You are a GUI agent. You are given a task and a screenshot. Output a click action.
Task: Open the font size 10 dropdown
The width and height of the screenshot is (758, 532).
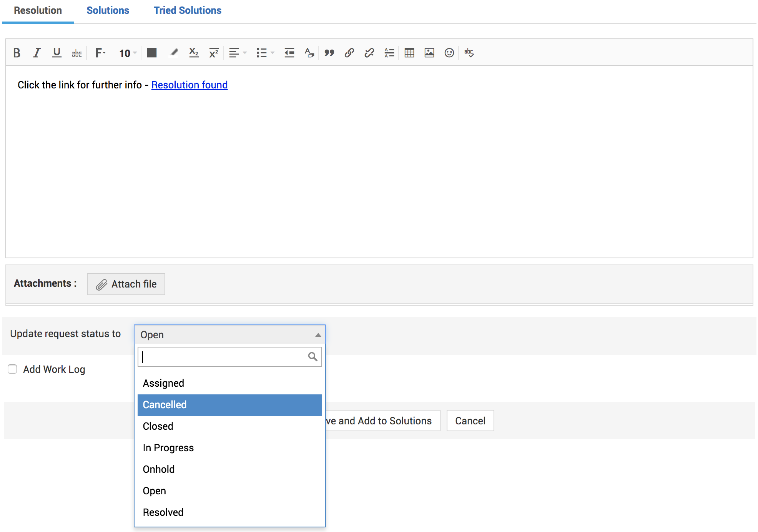pos(128,53)
